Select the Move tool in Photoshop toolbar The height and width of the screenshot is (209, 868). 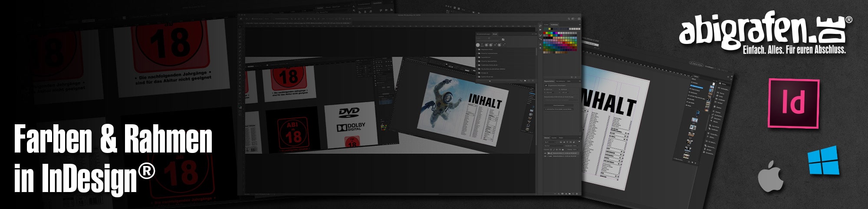tap(240, 27)
